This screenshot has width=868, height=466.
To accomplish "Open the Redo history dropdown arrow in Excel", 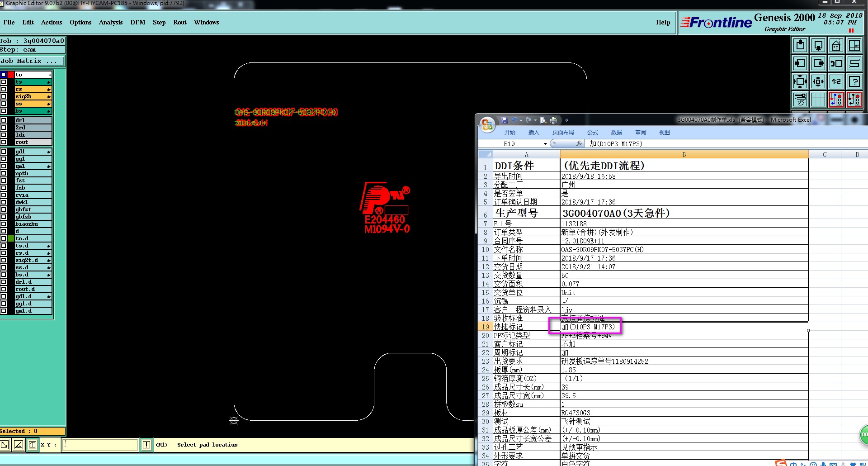I will point(535,120).
